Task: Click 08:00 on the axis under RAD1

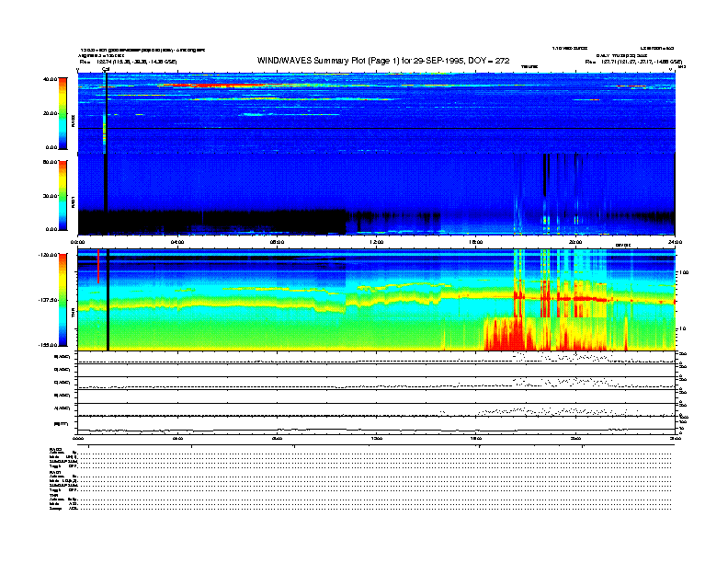Action: [277, 242]
